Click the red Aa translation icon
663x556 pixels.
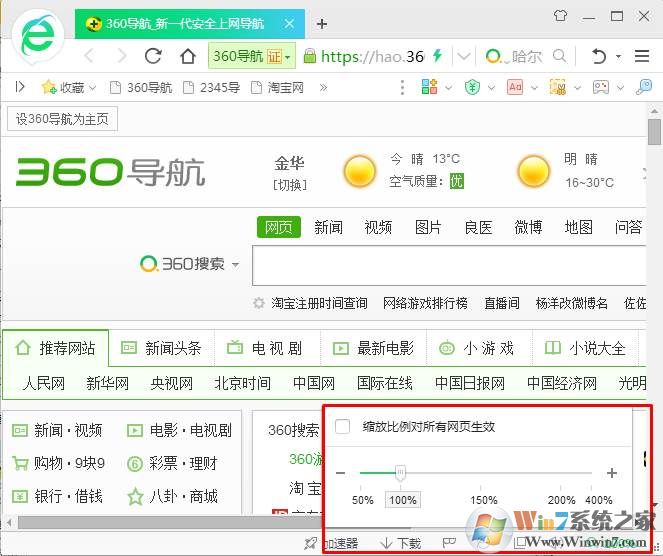(515, 87)
